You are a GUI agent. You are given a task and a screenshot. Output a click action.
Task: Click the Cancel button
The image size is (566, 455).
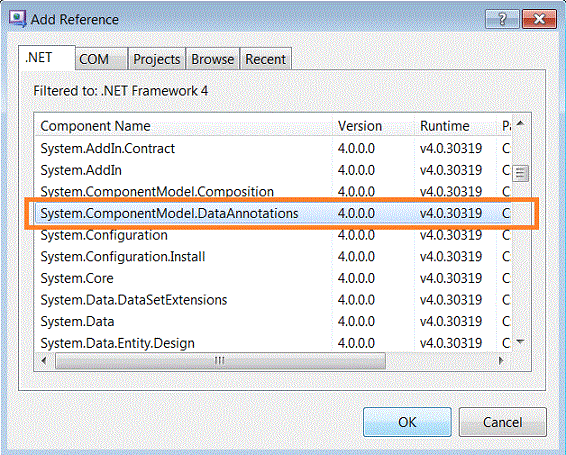502,422
